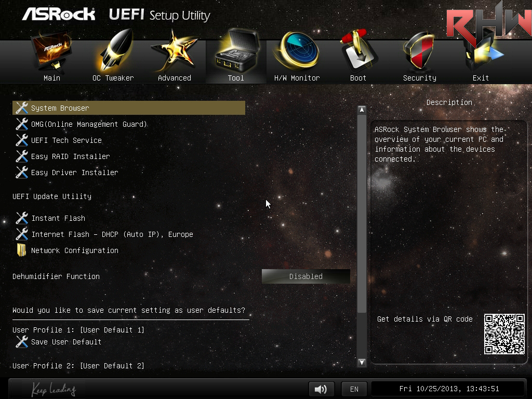The width and height of the screenshot is (532, 399).
Task: Click the QR code image
Action: 504,334
